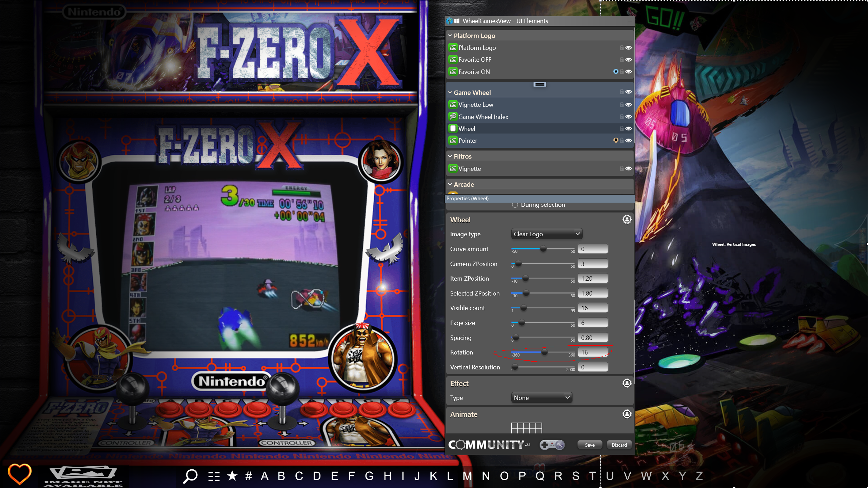Open Wheel section settings gear
The image size is (868, 488).
(x=627, y=220)
